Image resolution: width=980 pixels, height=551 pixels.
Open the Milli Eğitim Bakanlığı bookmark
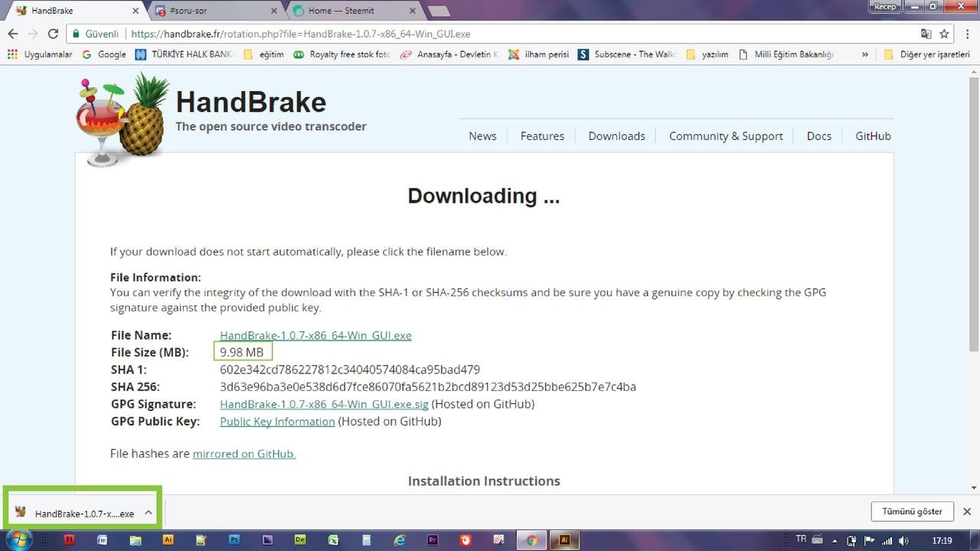click(x=786, y=54)
